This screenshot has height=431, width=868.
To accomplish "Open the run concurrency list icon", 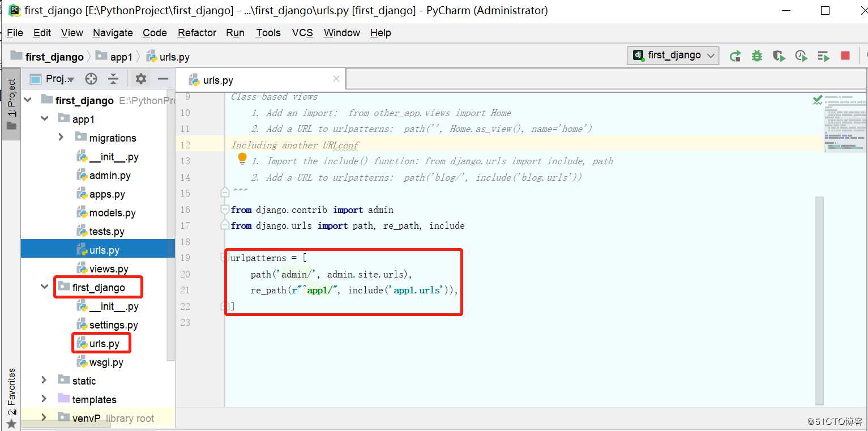I will [x=823, y=56].
